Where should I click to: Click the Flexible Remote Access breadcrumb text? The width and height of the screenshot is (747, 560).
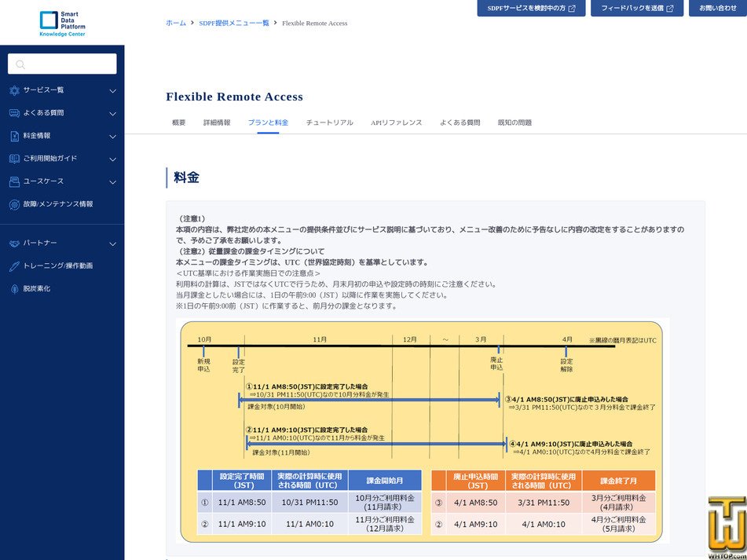point(314,23)
